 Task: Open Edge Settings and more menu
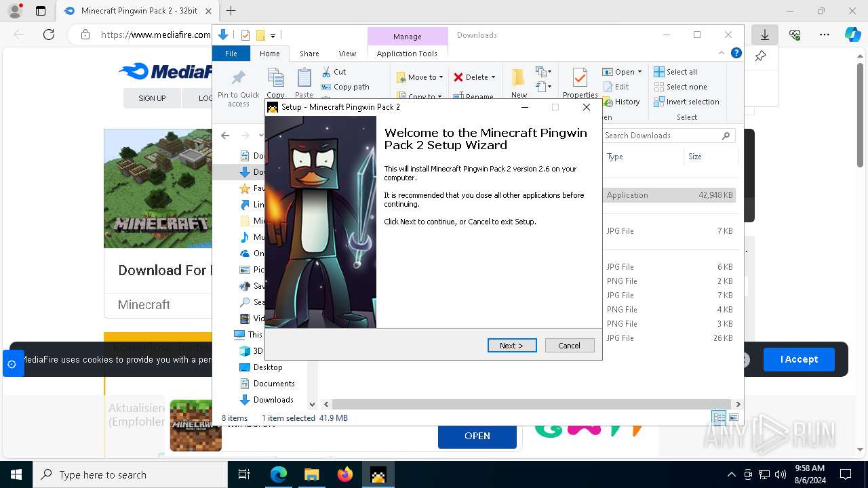tap(825, 35)
